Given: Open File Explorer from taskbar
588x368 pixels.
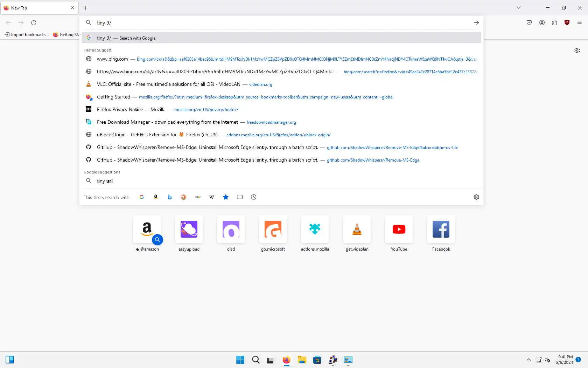Looking at the screenshot, I should point(302,360).
